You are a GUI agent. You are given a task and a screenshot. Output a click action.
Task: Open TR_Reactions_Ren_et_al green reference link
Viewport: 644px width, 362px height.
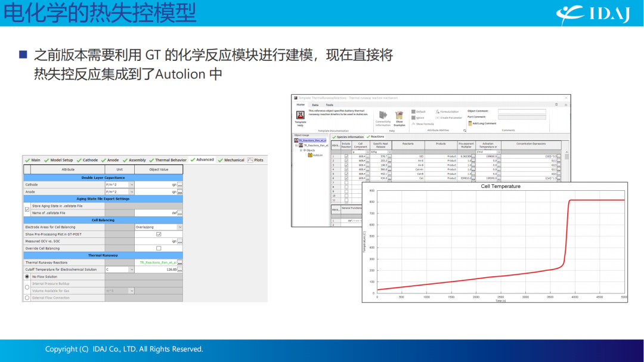(x=157, y=262)
